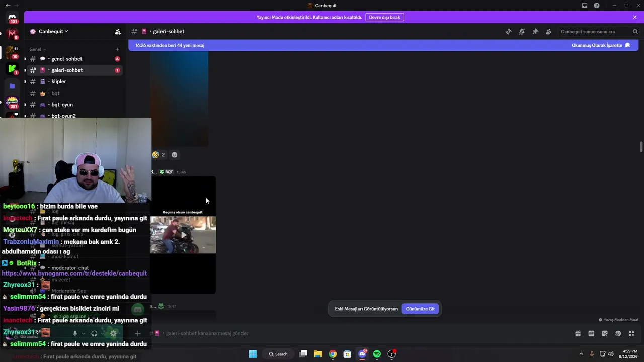Click the laughing emoji reaction with count 2
This screenshot has height=362, width=644.
coord(158,155)
